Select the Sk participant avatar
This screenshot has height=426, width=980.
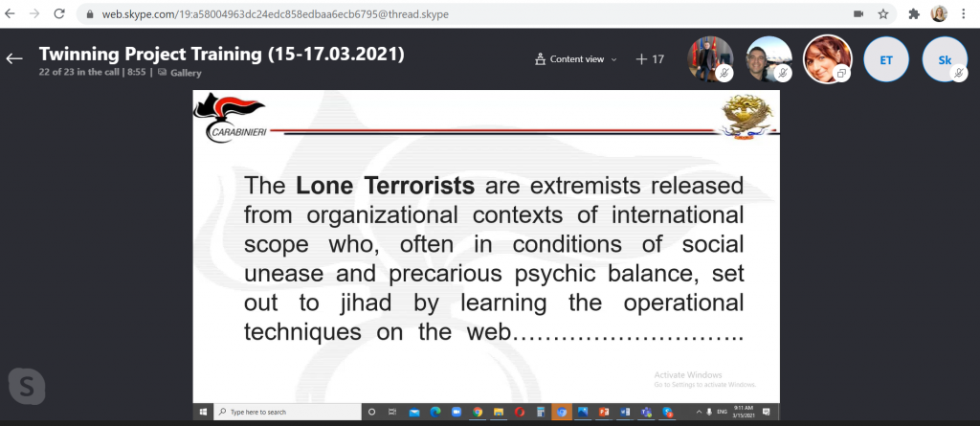[x=945, y=58]
